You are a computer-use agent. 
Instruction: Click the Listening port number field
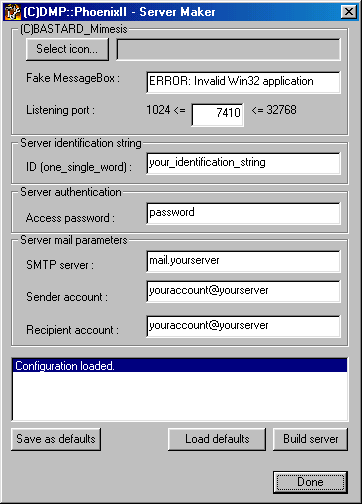click(x=218, y=115)
